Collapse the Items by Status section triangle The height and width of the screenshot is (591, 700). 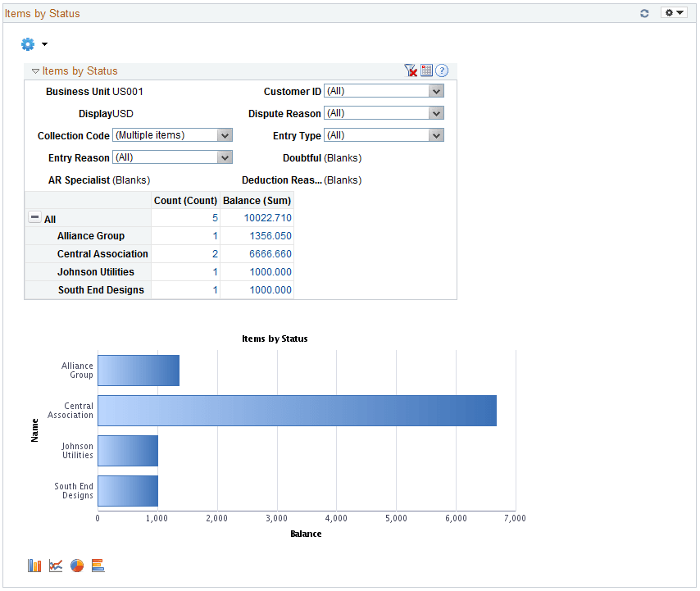[x=35, y=70]
